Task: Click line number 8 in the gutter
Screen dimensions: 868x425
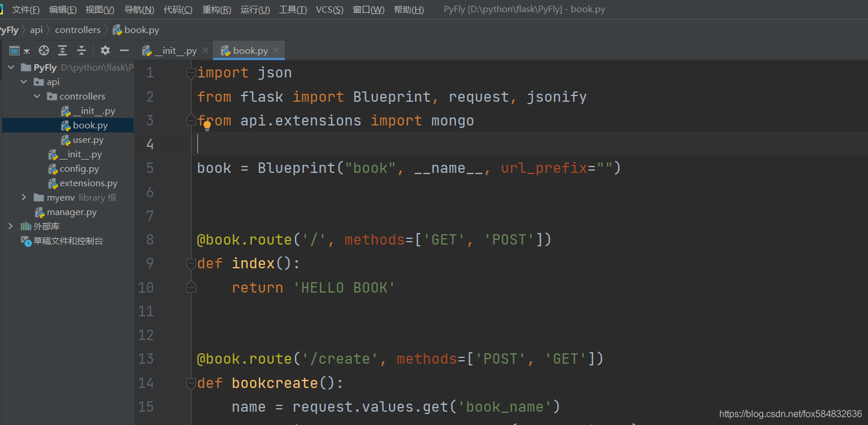Action: pyautogui.click(x=150, y=240)
